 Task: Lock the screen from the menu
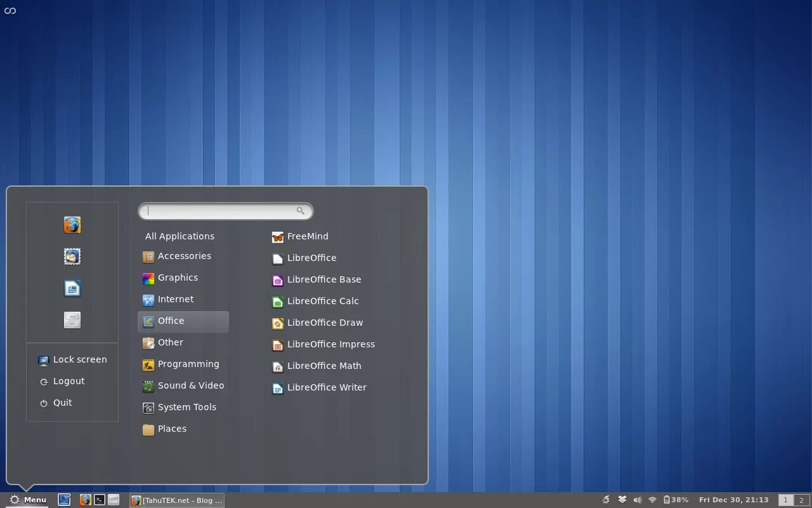point(72,359)
